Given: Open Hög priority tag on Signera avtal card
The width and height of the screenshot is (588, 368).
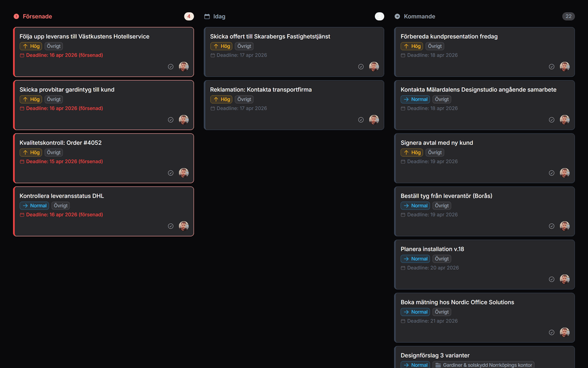Looking at the screenshot, I should [x=412, y=153].
